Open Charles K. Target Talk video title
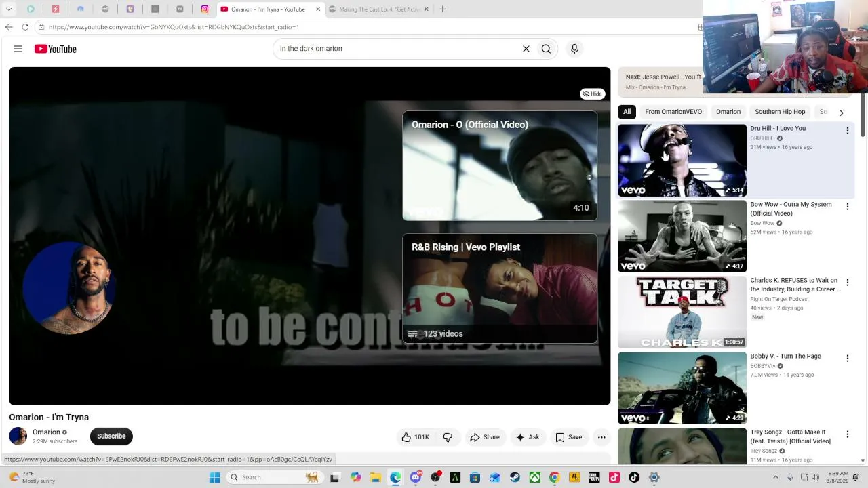 [795, 285]
